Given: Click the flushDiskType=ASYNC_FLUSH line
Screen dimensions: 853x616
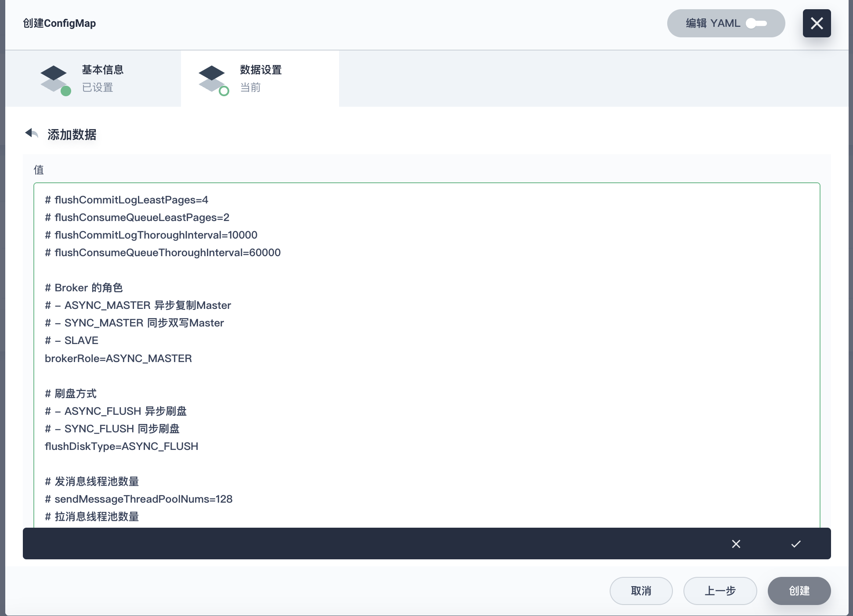Looking at the screenshot, I should (x=121, y=446).
